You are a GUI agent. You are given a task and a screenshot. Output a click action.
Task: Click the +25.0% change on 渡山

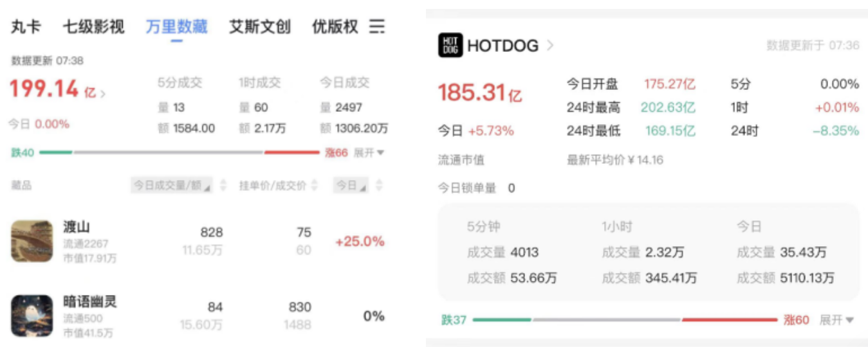[359, 242]
